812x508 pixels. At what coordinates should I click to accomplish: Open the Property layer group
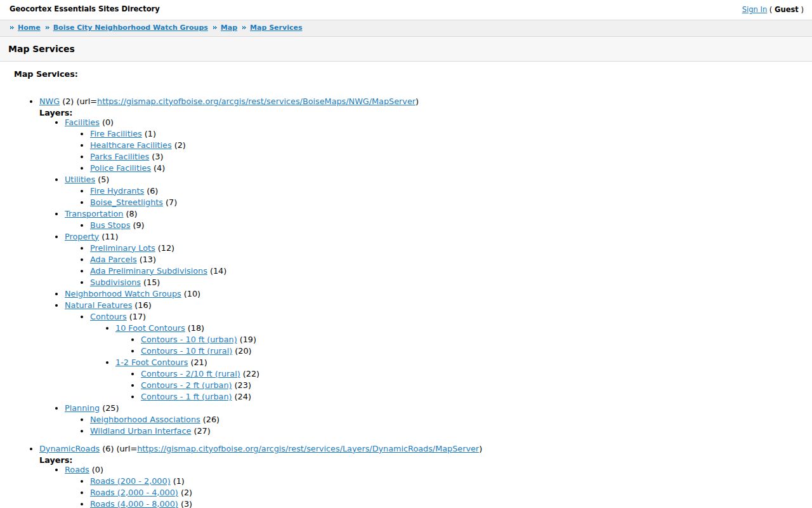tap(82, 237)
